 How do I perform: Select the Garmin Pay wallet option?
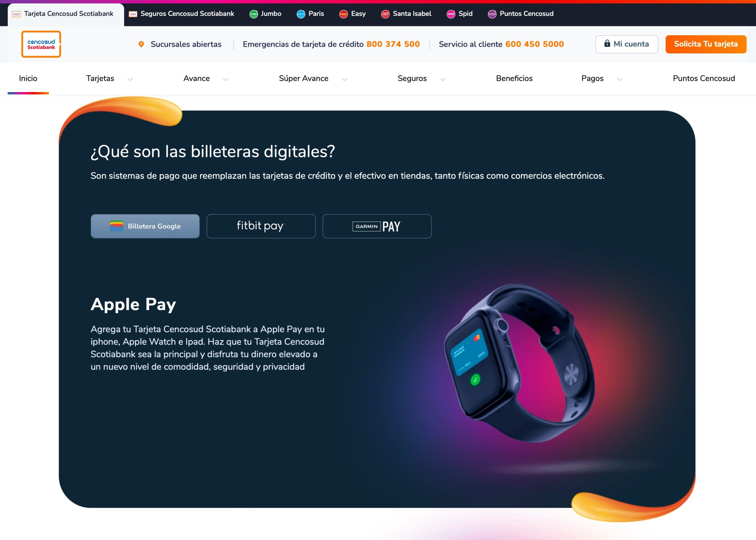click(377, 226)
